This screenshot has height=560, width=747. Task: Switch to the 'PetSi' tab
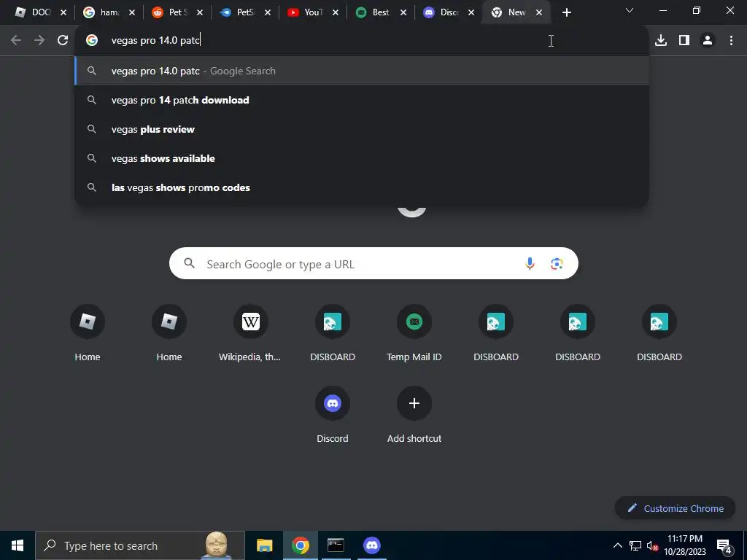tap(245, 12)
